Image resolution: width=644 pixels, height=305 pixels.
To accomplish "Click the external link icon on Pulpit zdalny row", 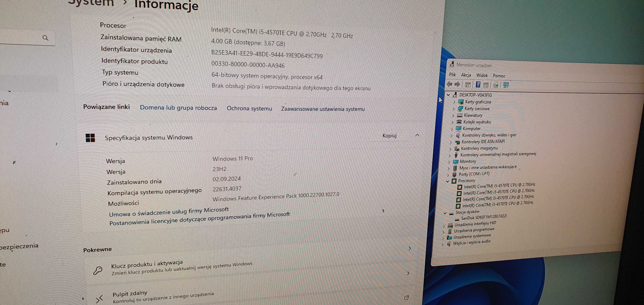I will [x=406, y=297].
